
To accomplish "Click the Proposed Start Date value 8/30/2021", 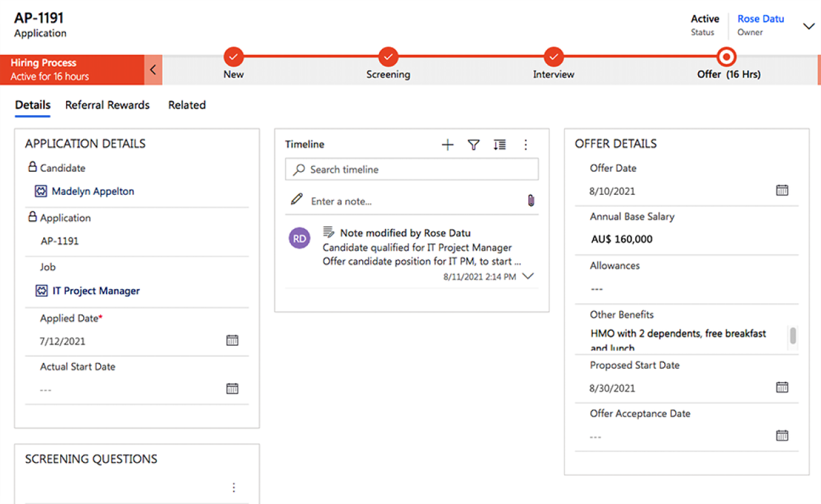I will point(612,388).
